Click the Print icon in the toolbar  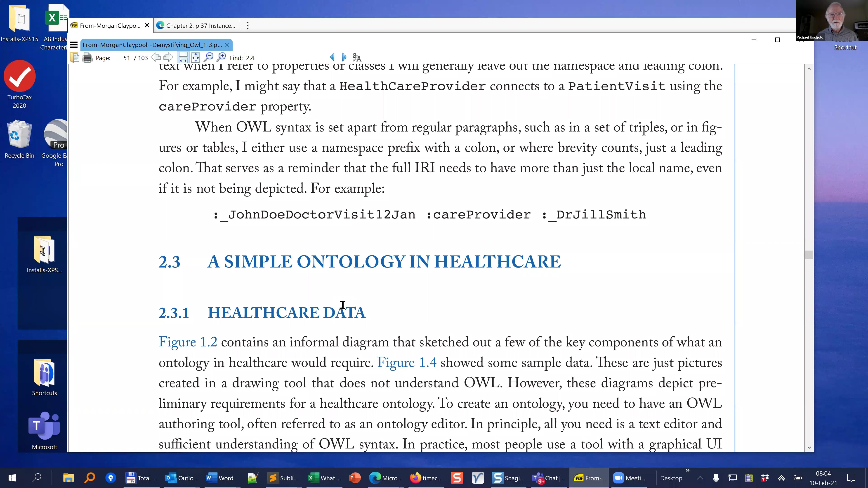coord(87,58)
